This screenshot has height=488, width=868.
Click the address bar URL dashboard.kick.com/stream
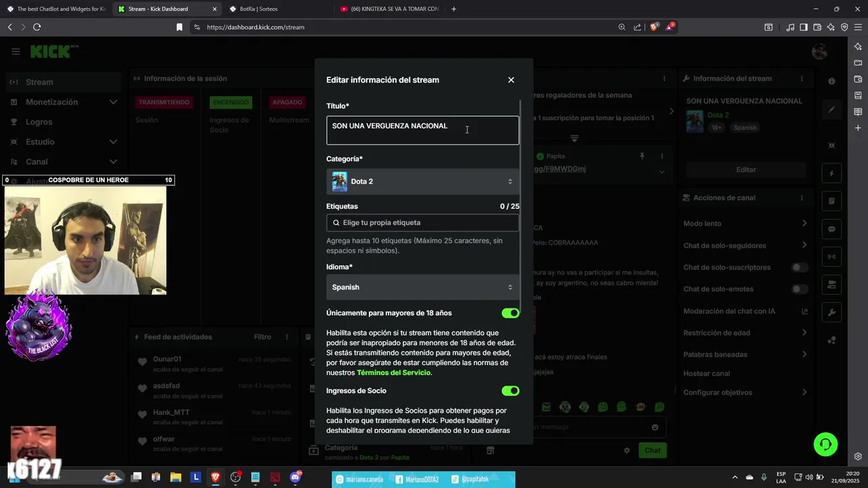(x=256, y=27)
